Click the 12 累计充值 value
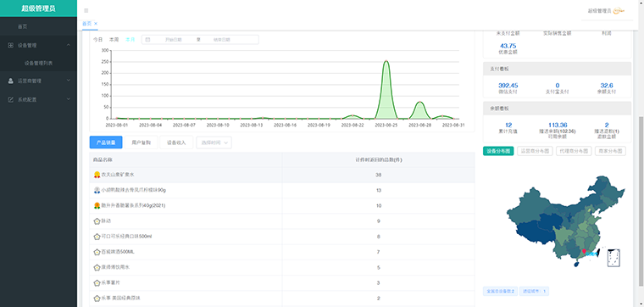The image size is (644, 307). 508,125
